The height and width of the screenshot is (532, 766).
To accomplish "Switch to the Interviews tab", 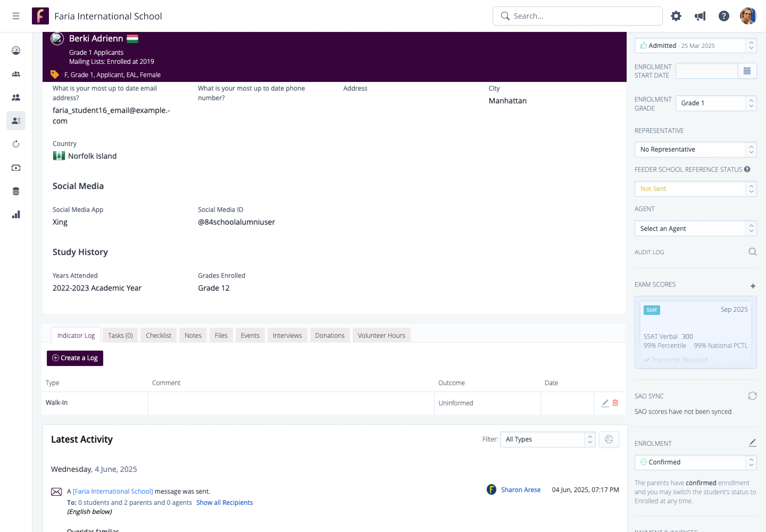I will (287, 335).
